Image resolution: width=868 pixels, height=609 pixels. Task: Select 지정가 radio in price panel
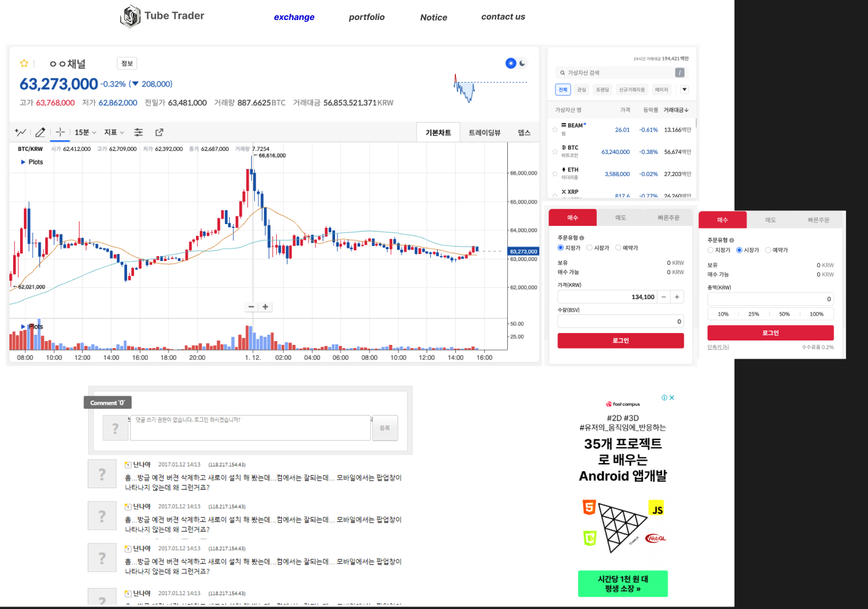tap(561, 248)
